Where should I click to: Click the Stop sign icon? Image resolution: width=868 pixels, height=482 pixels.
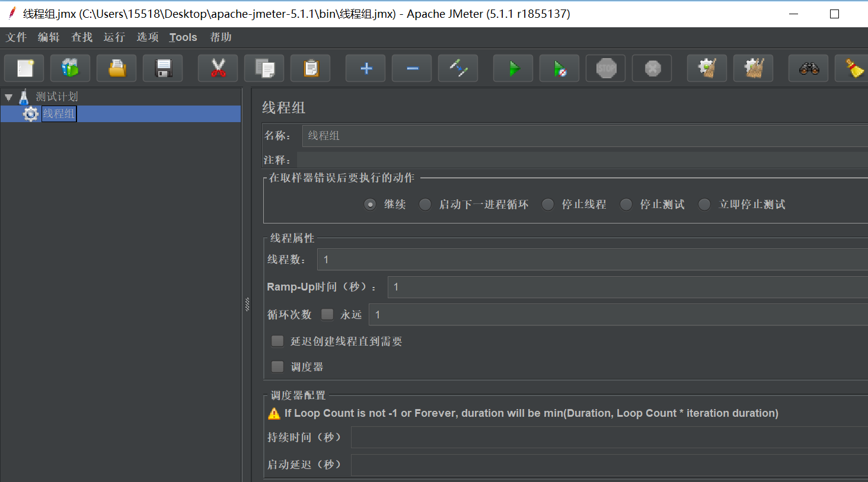[x=606, y=69]
